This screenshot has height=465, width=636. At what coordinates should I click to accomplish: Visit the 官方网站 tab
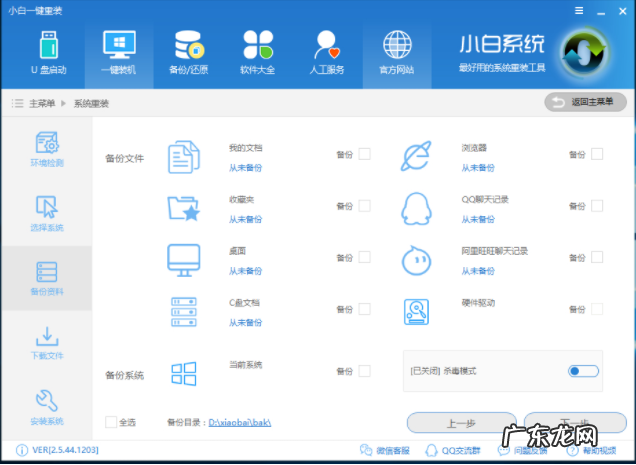coord(397,54)
